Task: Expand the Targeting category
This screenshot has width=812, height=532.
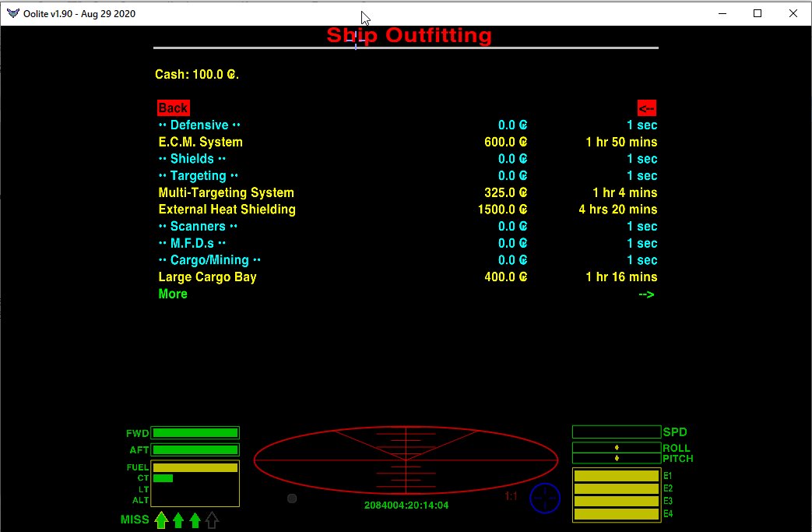Action: [198, 176]
